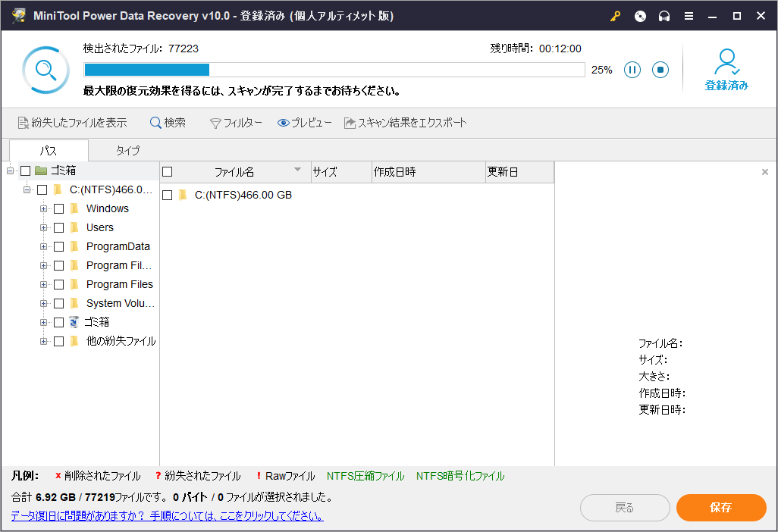Click the orange 保存 button
Viewport: 778px width, 532px height.
pyautogui.click(x=720, y=508)
